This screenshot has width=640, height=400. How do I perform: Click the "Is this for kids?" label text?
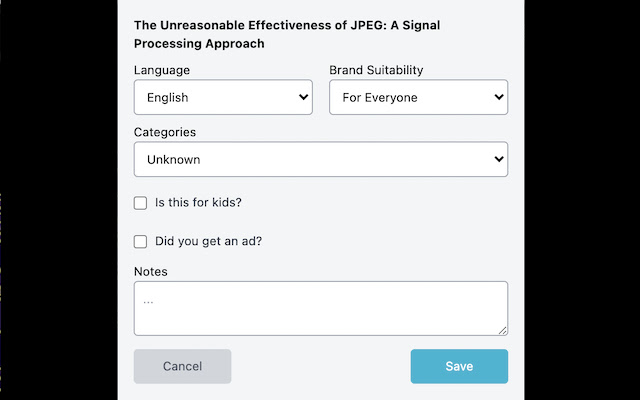pos(198,203)
